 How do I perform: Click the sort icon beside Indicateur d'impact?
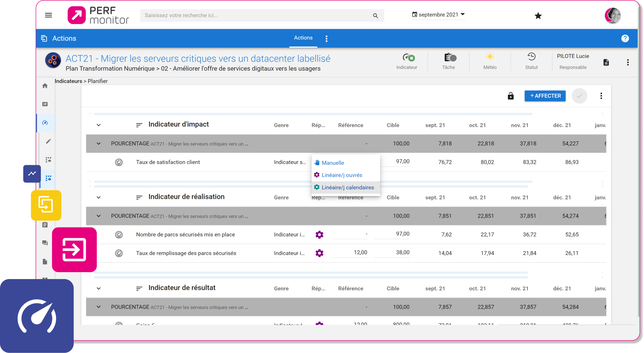pos(139,125)
